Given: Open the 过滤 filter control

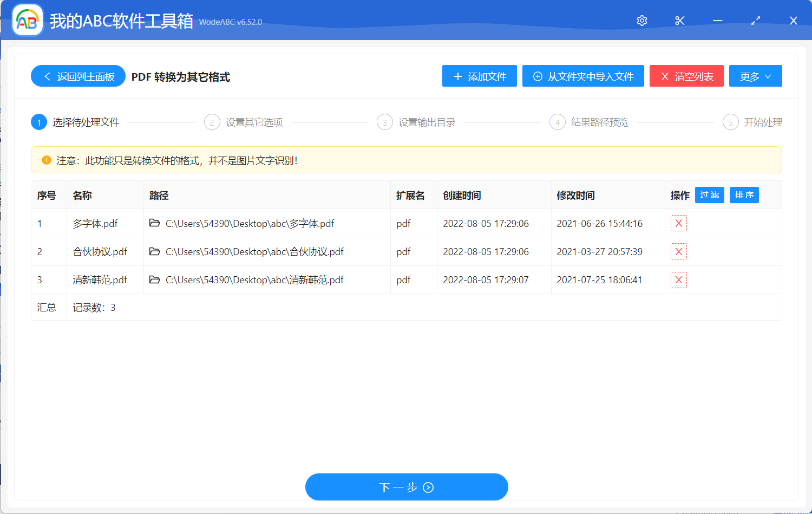Looking at the screenshot, I should (x=709, y=195).
